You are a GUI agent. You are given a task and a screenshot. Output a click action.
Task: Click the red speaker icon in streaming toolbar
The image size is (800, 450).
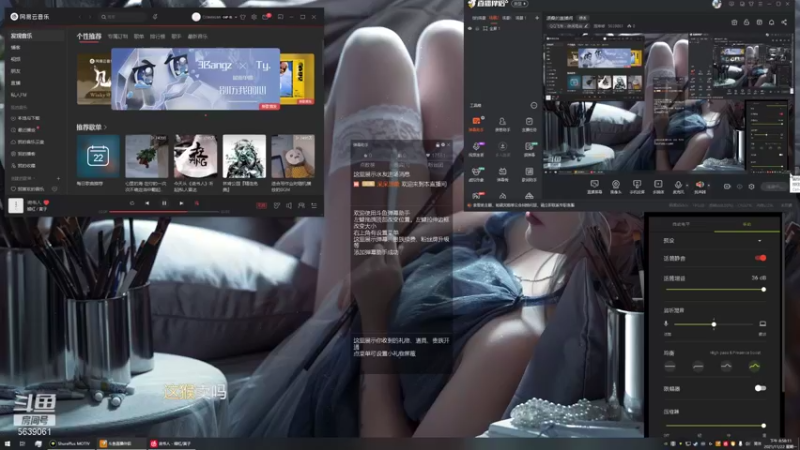point(699,187)
